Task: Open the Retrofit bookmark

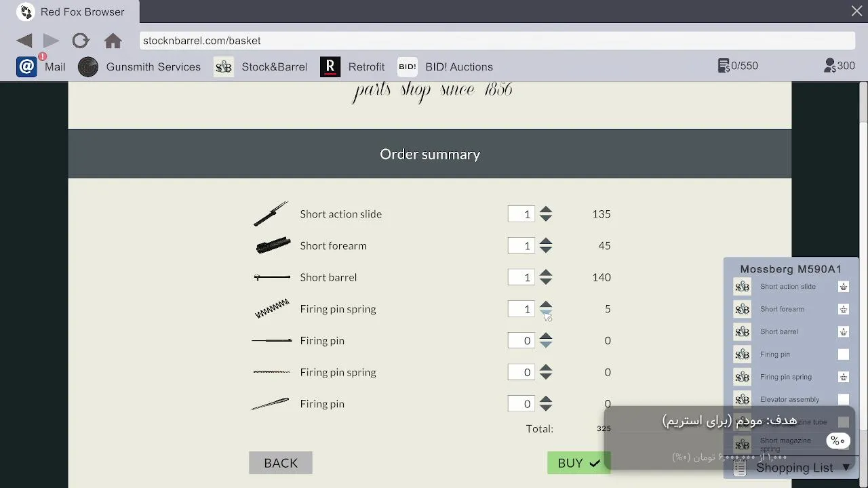Action: pyautogui.click(x=366, y=66)
